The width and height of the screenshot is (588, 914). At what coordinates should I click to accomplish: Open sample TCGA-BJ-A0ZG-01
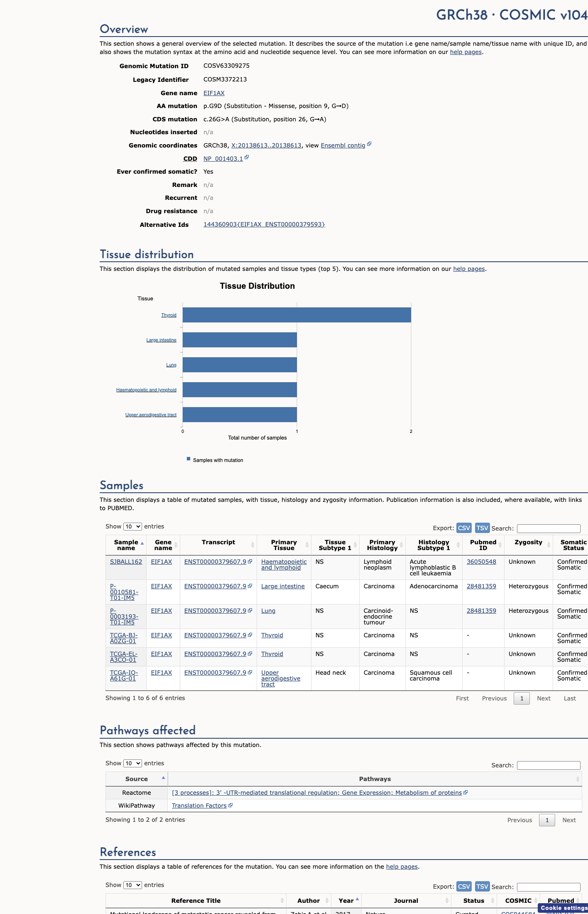coord(124,638)
